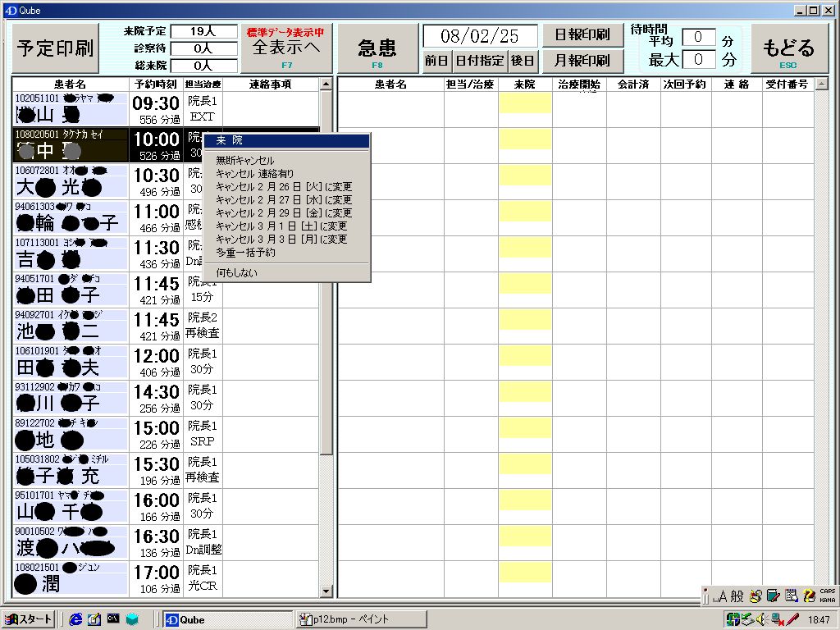The width and height of the screenshot is (840, 630).
Task: Click the もどる button
Action: point(787,48)
